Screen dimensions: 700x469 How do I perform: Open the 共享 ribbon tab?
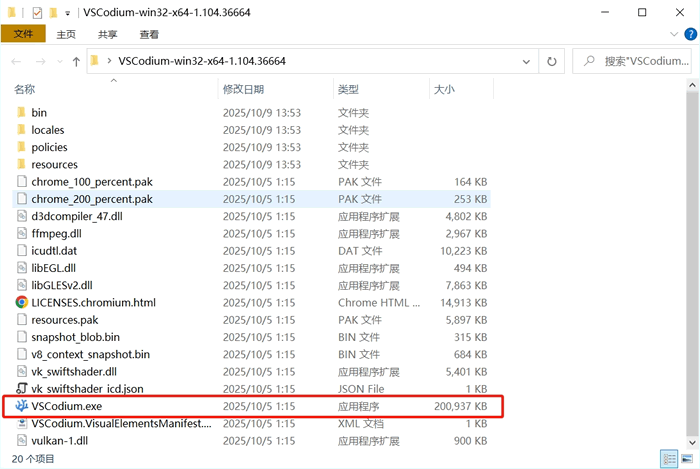pos(108,34)
